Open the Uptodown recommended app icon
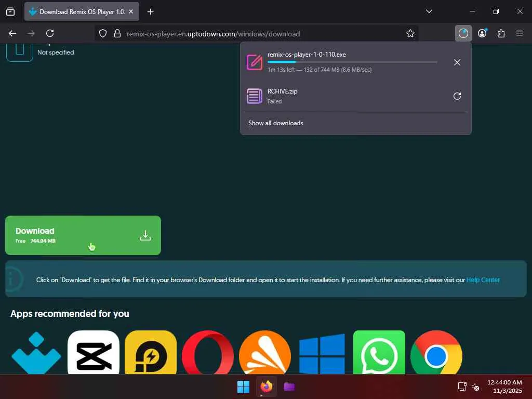 [36, 353]
